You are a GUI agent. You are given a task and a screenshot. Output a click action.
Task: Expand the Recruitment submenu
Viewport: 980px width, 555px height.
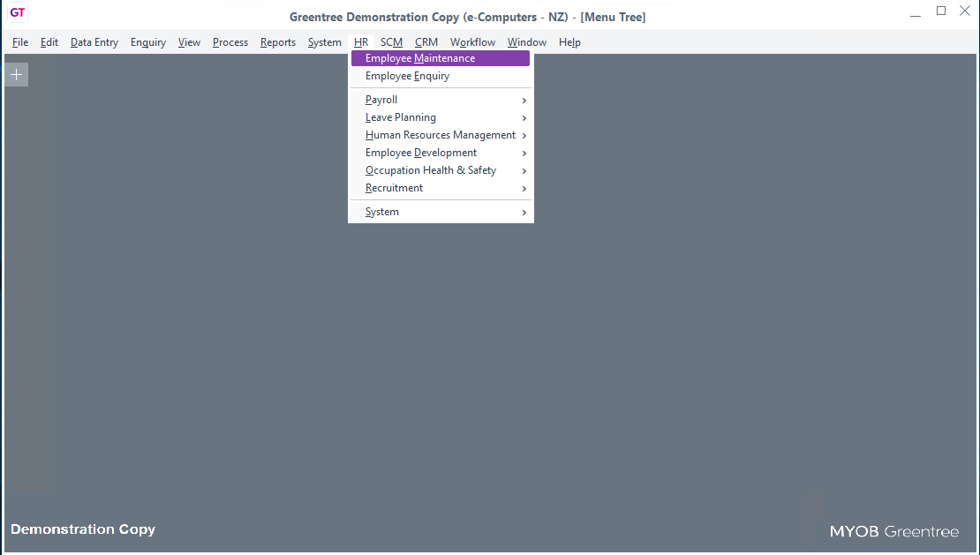point(440,188)
